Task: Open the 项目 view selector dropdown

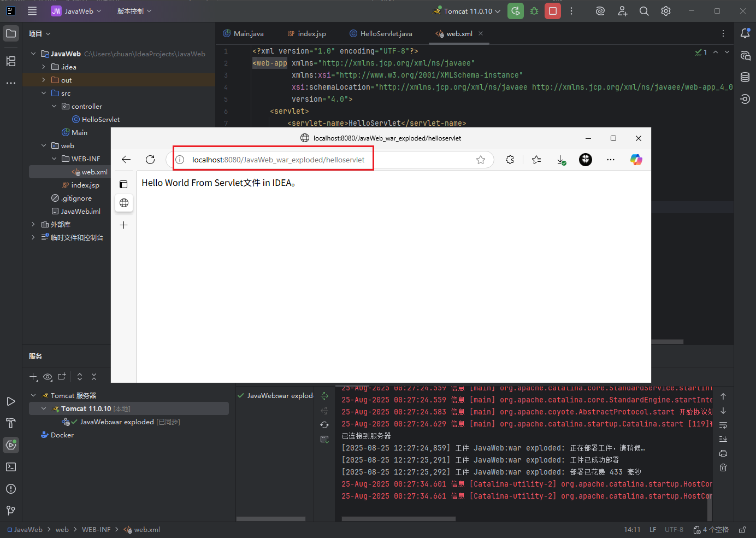Action: click(x=39, y=33)
